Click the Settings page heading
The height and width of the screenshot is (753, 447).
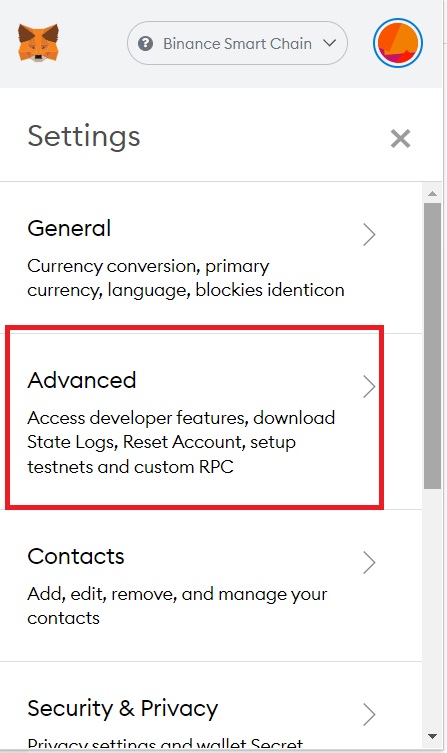(x=84, y=136)
